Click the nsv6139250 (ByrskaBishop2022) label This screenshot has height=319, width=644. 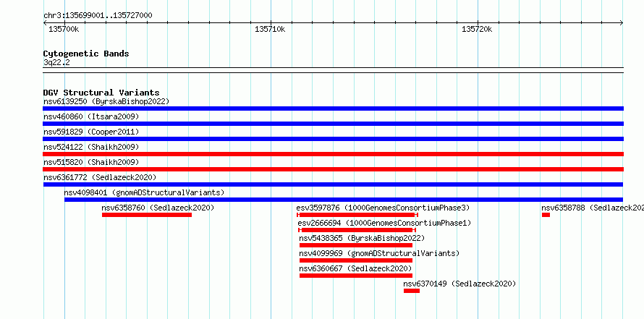click(x=106, y=101)
